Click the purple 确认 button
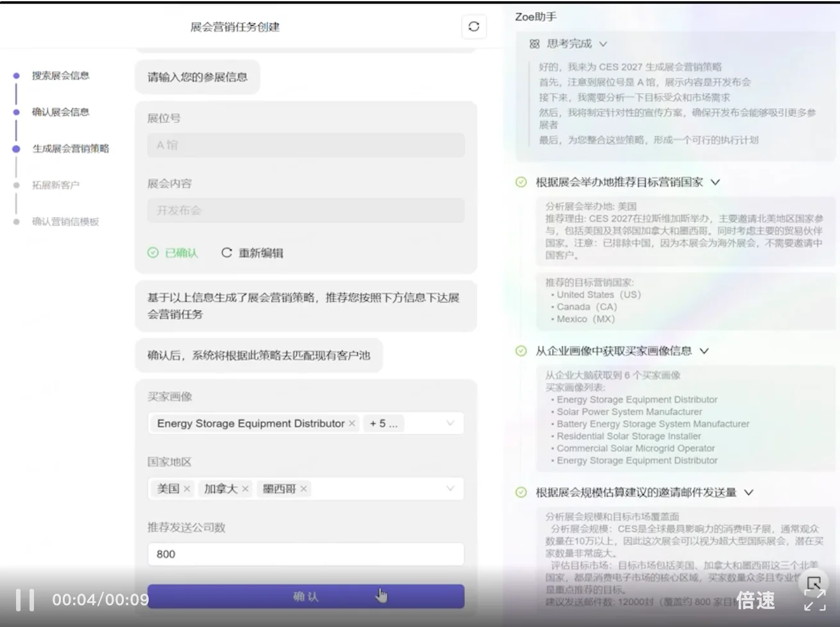840x627 pixels. tap(306, 596)
